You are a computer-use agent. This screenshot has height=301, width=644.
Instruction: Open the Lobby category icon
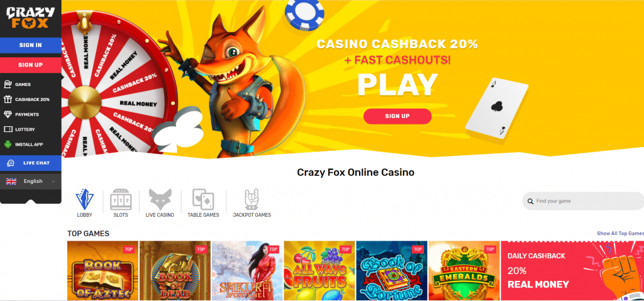point(85,200)
